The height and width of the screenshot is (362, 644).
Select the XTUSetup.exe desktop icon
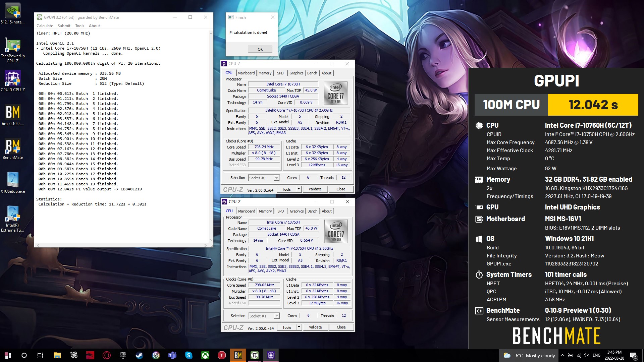[x=13, y=182]
